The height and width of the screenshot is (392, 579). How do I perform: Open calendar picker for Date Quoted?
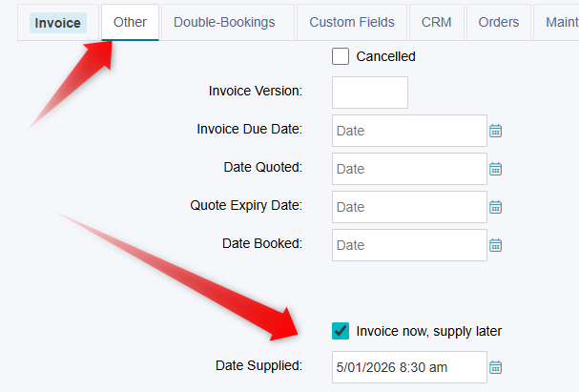[x=495, y=169]
